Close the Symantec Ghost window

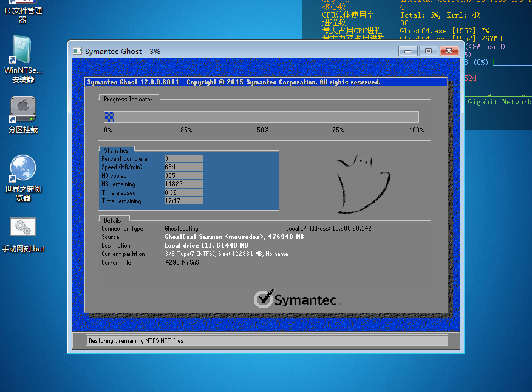point(449,51)
